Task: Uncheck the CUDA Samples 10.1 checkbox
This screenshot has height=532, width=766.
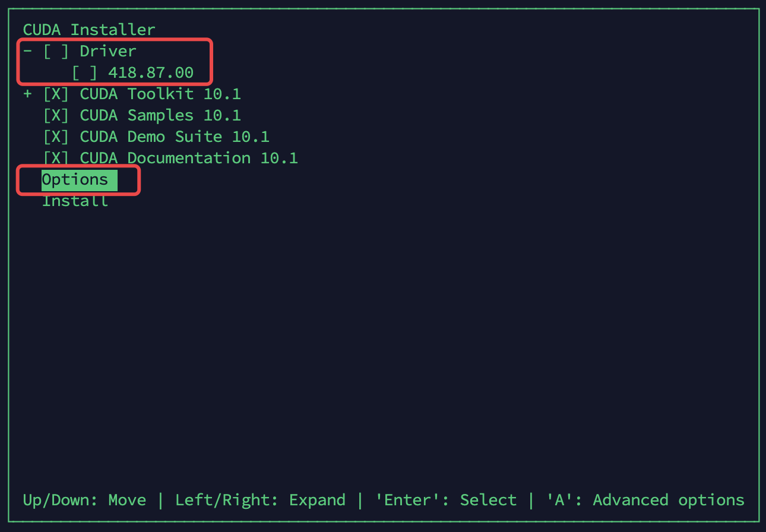Action: click(56, 115)
